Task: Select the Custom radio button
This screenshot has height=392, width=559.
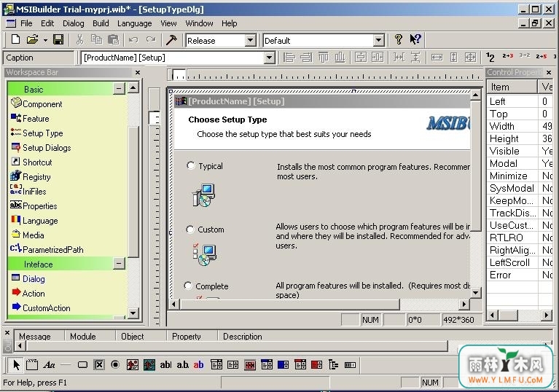Action: click(x=190, y=229)
